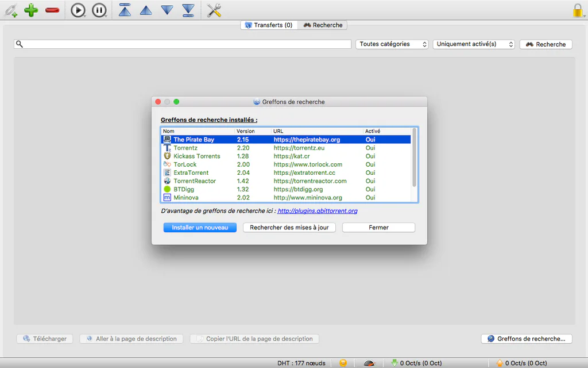The height and width of the screenshot is (368, 588).
Task: Click the Installer un nouveau button
Action: [x=200, y=228]
